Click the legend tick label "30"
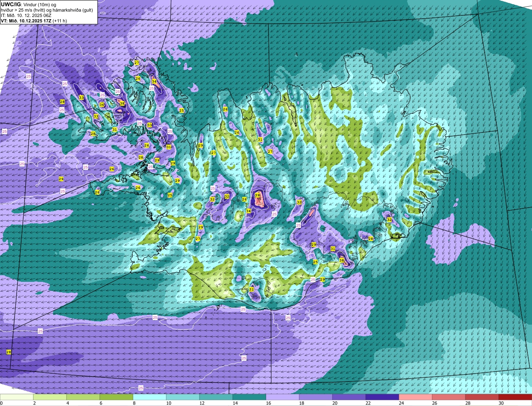 pyautogui.click(x=501, y=403)
